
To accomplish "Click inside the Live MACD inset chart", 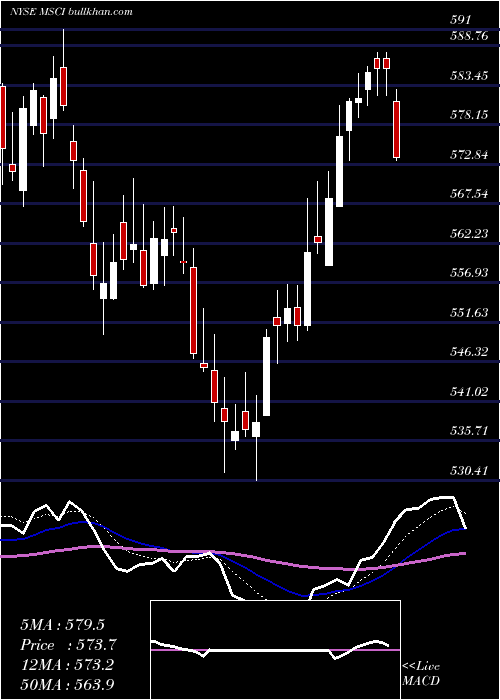I will (x=275, y=650).
